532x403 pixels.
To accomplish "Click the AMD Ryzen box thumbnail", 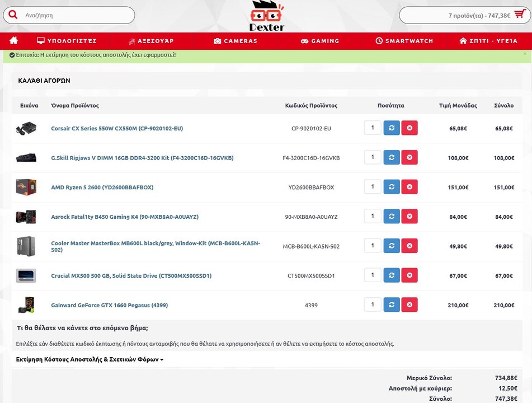I will coord(26,187).
